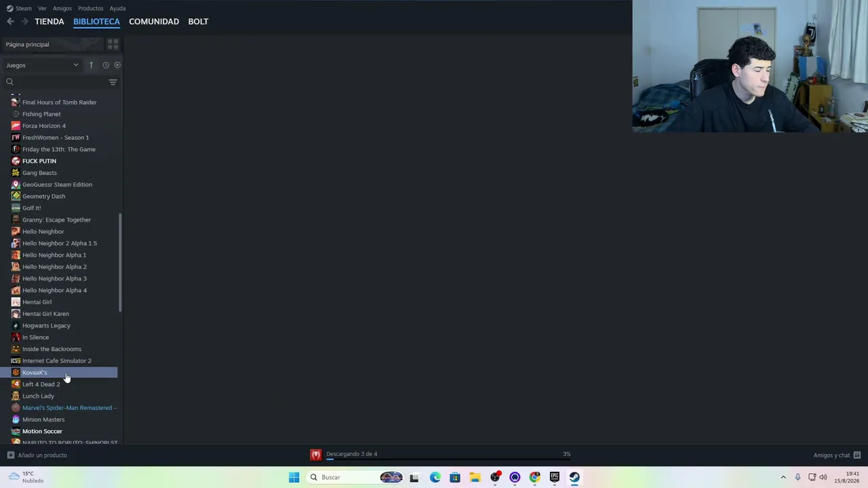868x488 pixels.
Task: Open the Amigos menu
Action: 62,8
